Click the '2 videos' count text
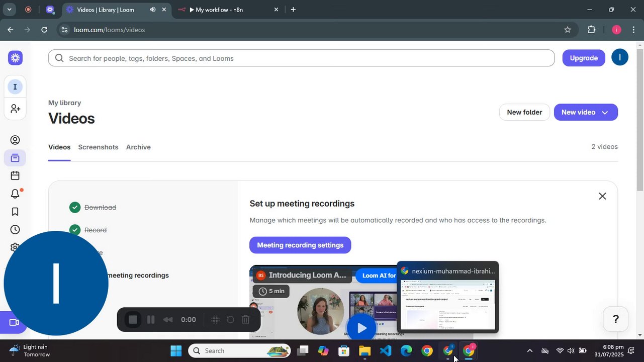 pos(604,147)
